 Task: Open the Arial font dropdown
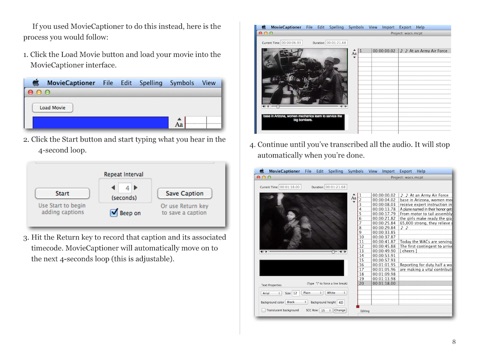[x=271, y=293]
